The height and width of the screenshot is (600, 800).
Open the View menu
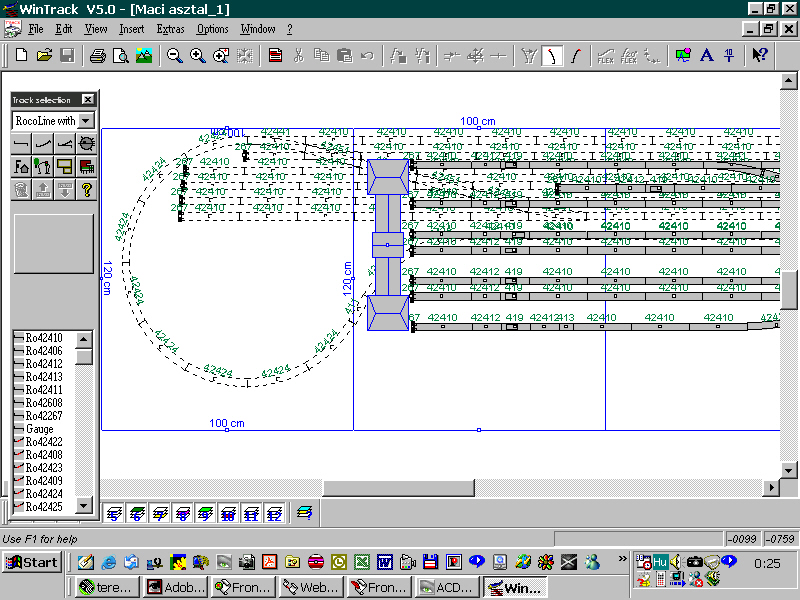[x=96, y=29]
